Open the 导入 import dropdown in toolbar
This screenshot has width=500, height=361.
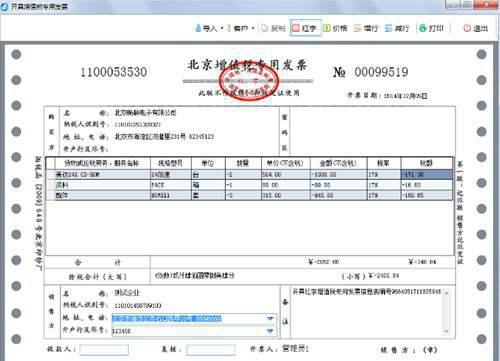tap(209, 28)
